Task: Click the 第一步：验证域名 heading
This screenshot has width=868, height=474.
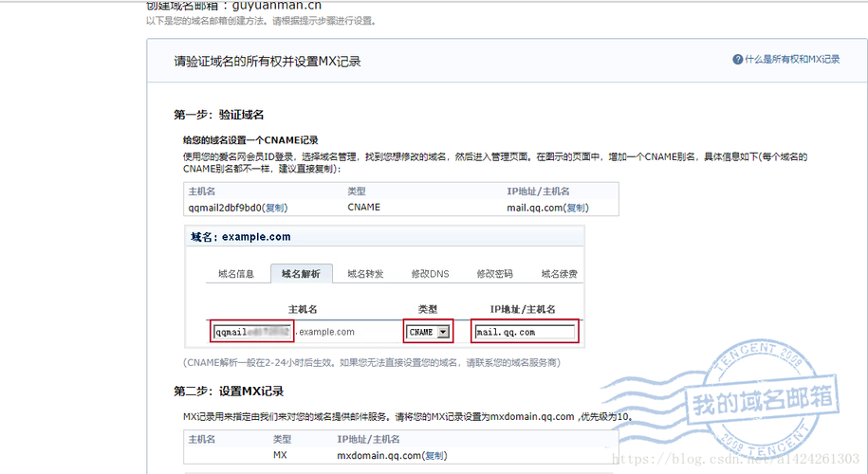Action: coord(219,115)
